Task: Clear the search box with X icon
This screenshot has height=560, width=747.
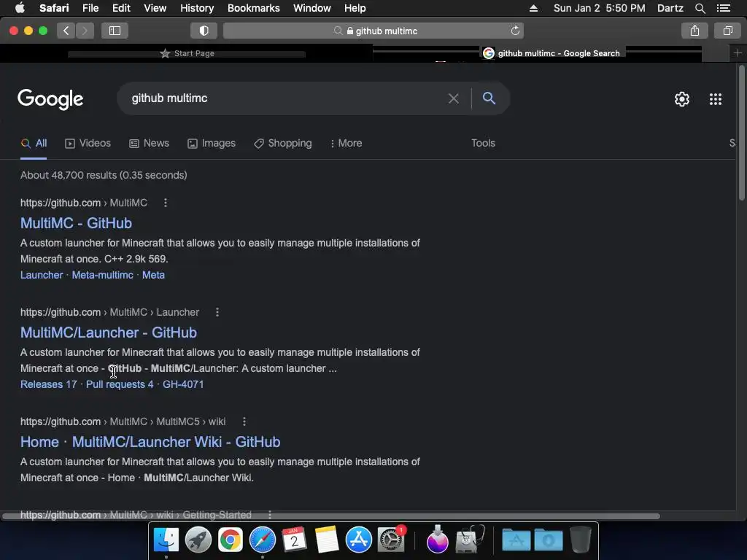Action: (454, 98)
